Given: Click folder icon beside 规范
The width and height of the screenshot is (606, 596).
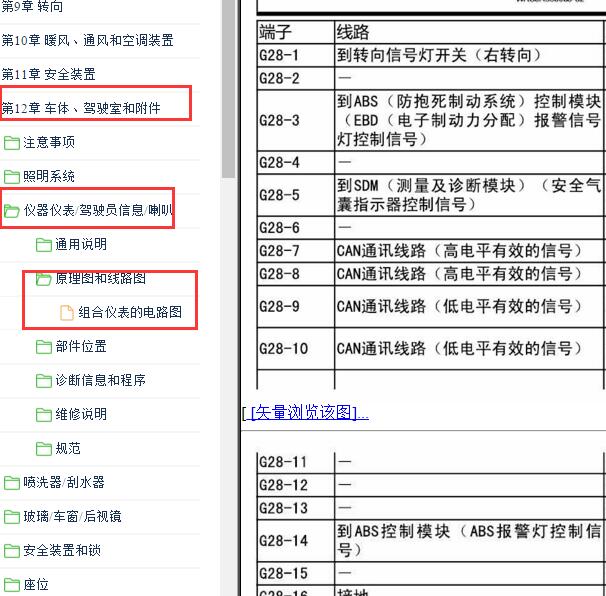Looking at the screenshot, I should pos(44,449).
